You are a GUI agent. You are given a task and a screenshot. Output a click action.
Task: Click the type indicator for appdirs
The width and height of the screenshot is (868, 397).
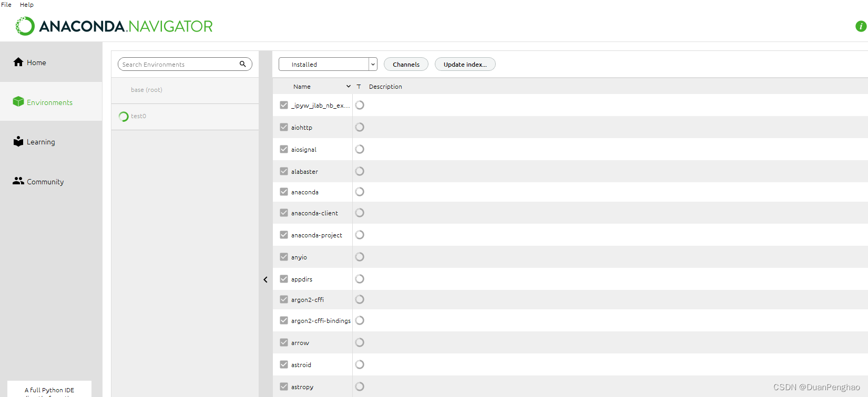[x=360, y=279]
